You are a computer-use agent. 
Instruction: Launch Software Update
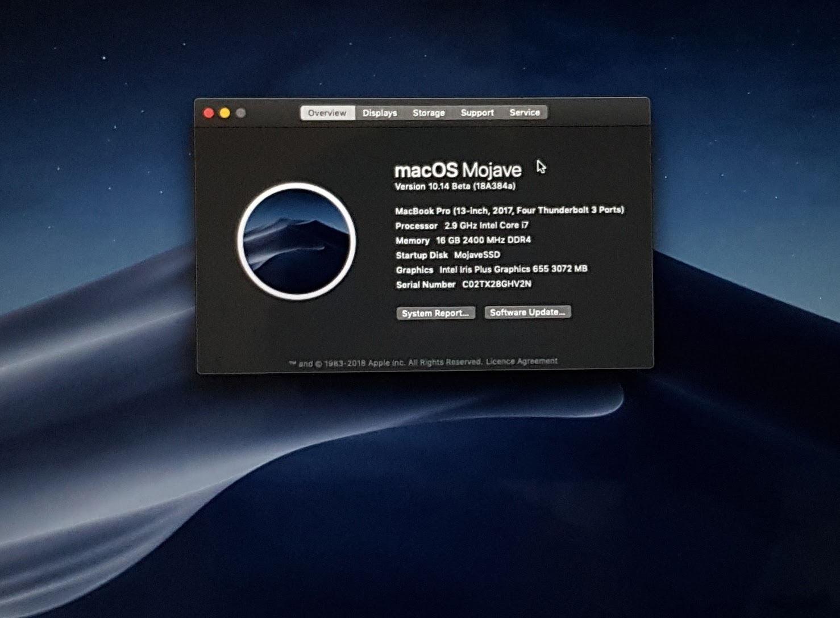coord(527,312)
